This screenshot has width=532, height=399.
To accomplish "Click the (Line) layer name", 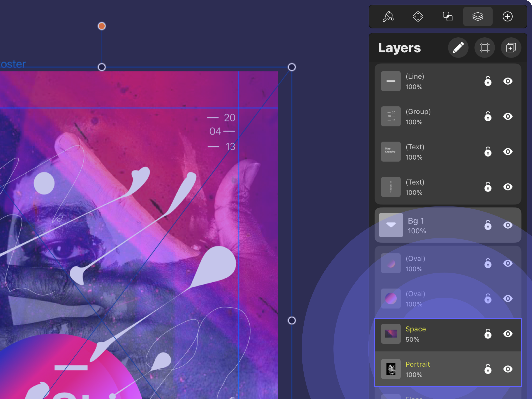I will coord(415,77).
